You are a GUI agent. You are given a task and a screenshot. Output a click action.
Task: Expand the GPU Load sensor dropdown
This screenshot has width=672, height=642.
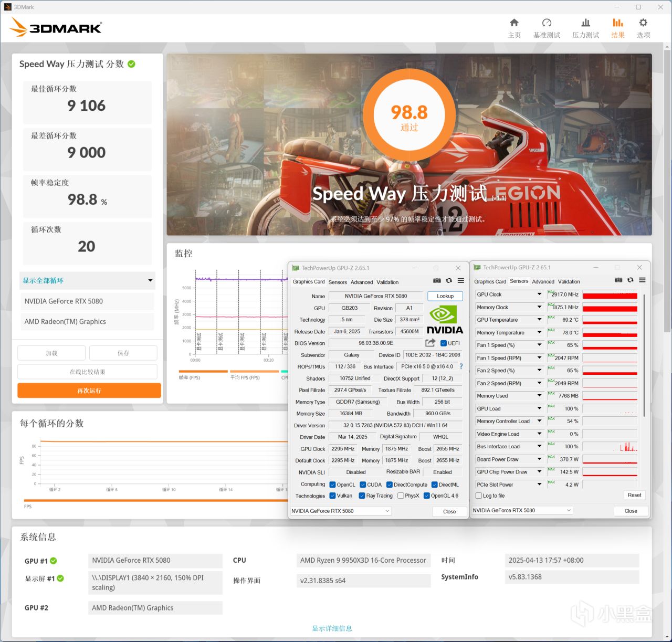539,408
